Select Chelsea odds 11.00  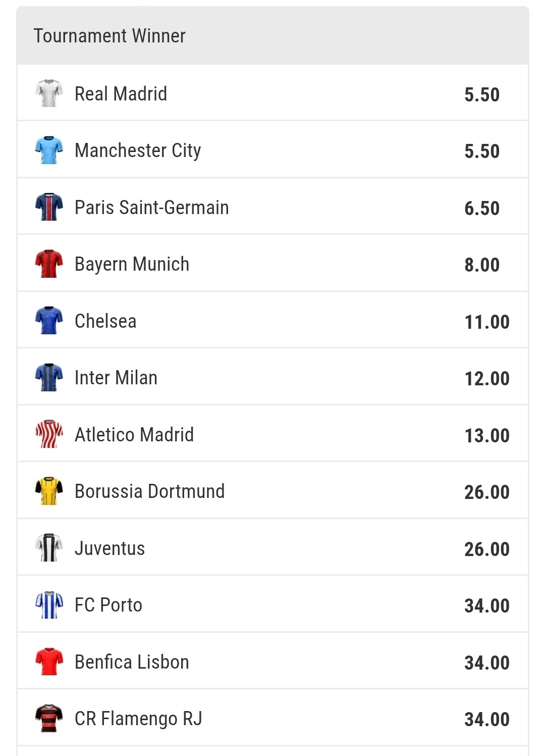pyautogui.click(x=487, y=322)
